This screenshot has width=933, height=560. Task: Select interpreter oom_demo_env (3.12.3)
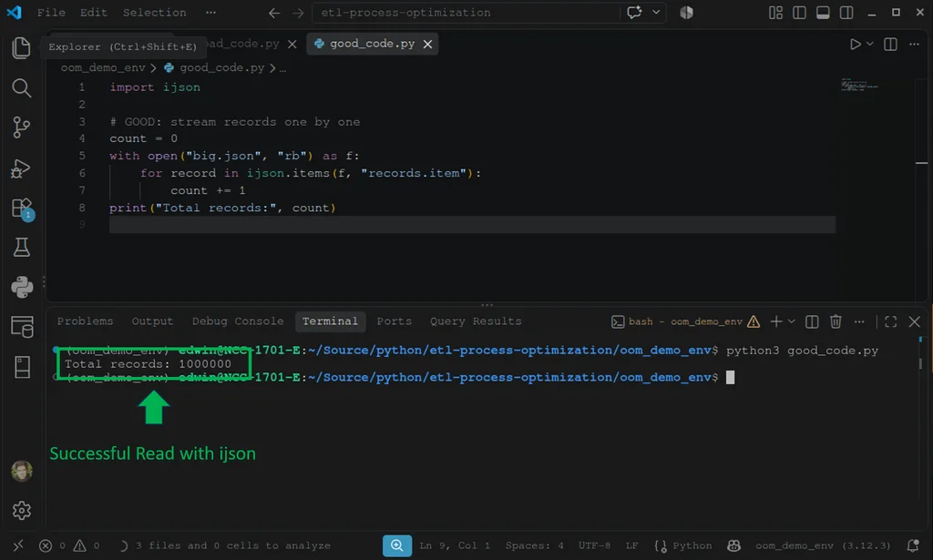pos(823,545)
